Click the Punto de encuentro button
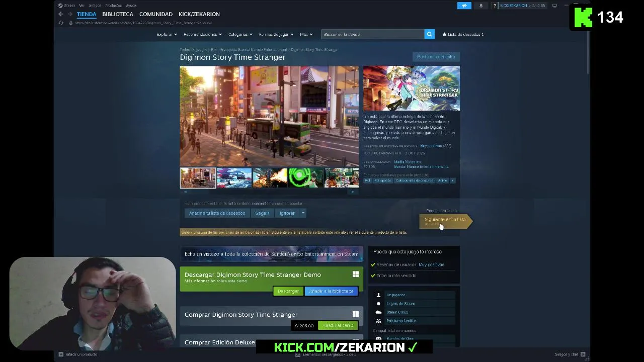 pos(436,57)
